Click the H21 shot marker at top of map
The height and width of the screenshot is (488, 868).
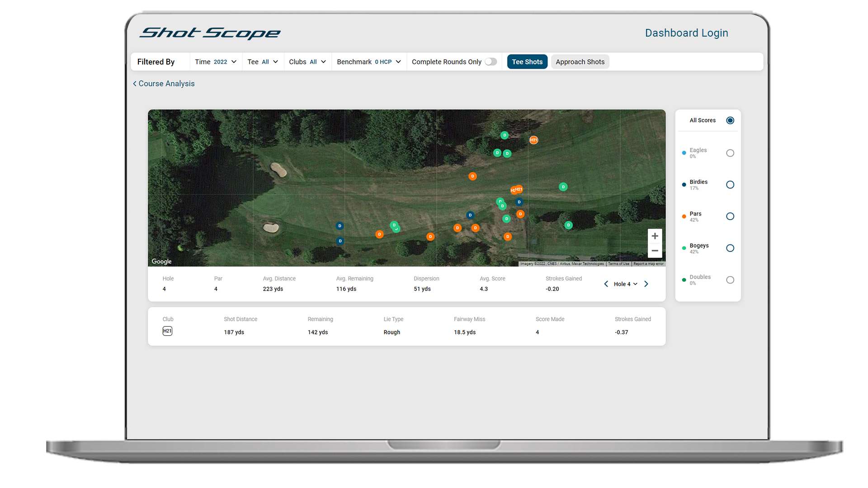point(533,140)
